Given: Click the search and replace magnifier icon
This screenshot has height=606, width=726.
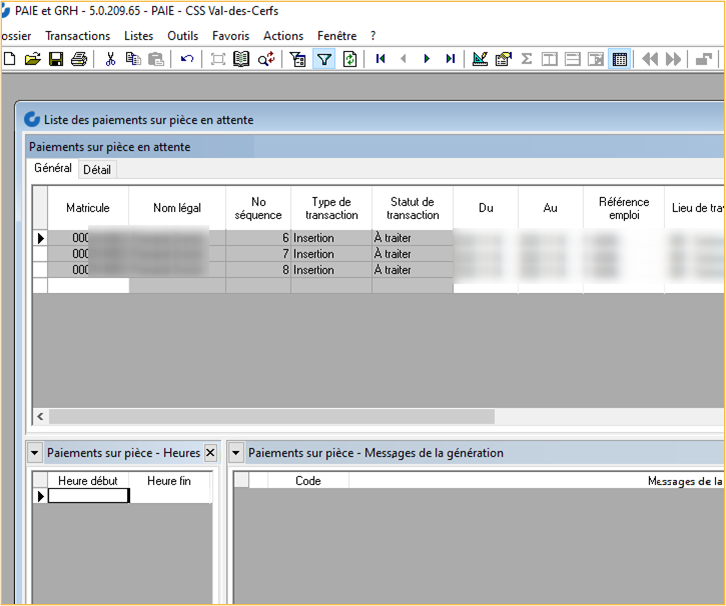Looking at the screenshot, I should pyautogui.click(x=266, y=59).
